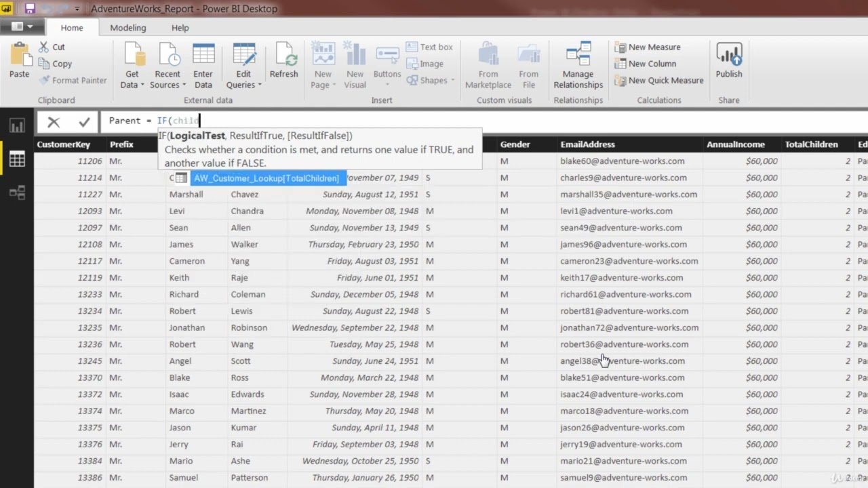Switch to Relationships view in sidebar
868x488 pixels.
pyautogui.click(x=17, y=193)
